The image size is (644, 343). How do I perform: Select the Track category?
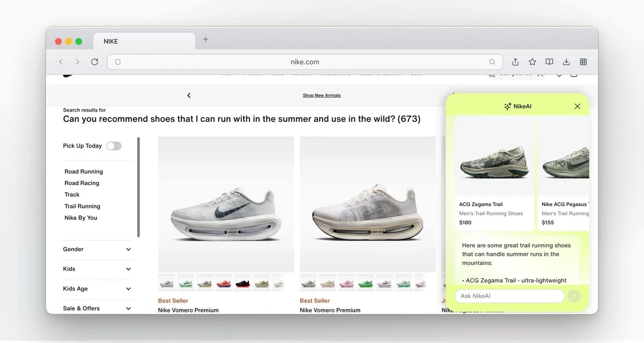72,194
